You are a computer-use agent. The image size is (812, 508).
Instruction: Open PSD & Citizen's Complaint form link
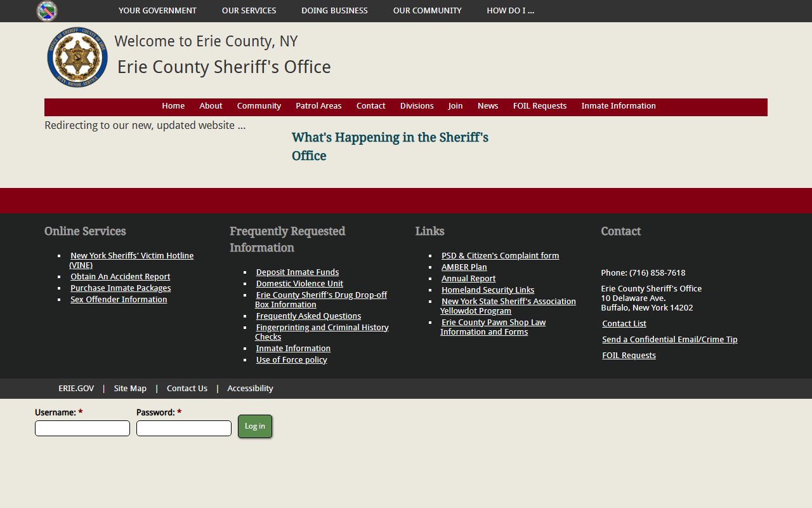(500, 256)
